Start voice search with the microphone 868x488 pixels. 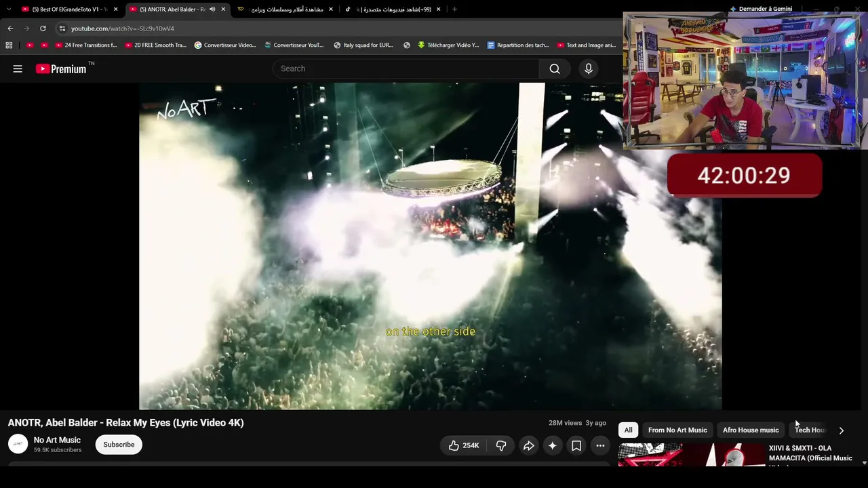point(589,68)
